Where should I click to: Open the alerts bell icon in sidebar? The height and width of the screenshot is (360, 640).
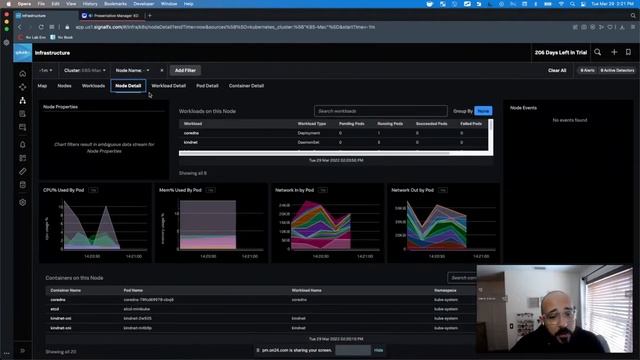[22, 144]
